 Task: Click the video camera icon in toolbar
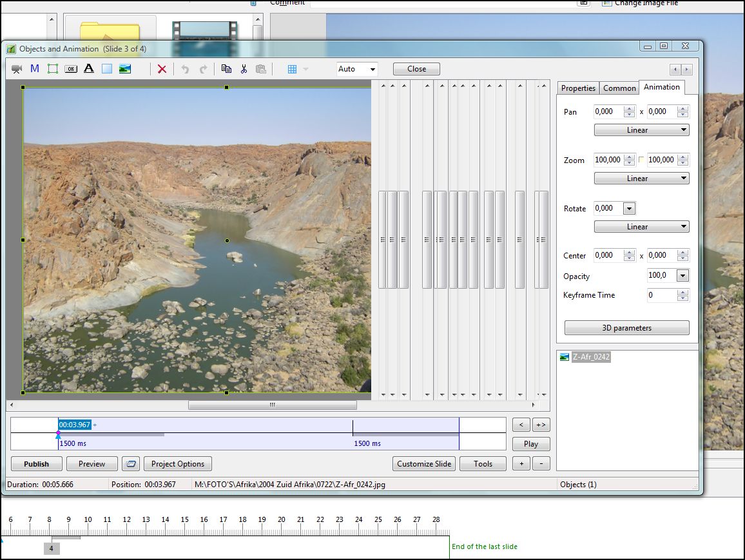point(17,69)
